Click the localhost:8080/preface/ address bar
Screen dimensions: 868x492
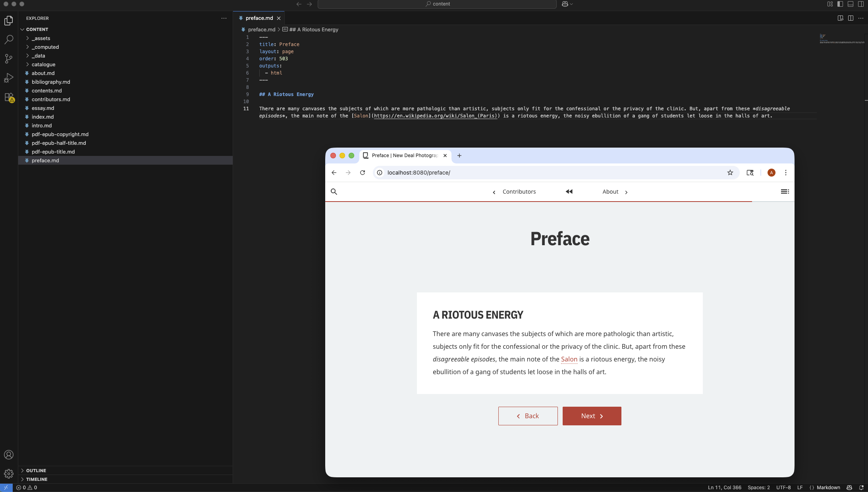419,173
